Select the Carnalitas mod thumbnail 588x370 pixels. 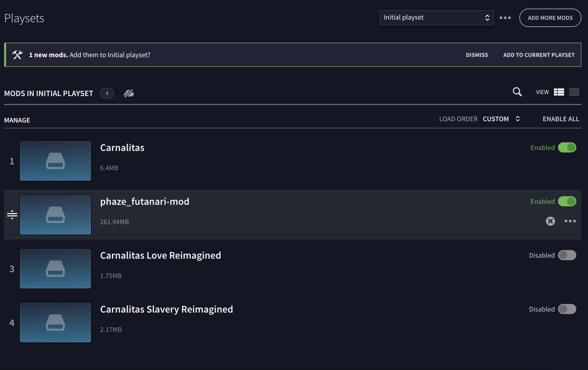tap(55, 161)
